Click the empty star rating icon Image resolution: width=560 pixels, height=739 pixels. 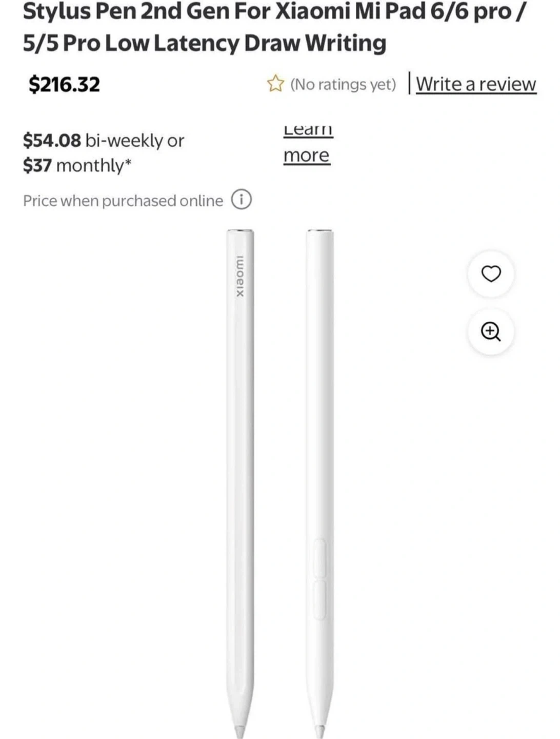tap(275, 84)
